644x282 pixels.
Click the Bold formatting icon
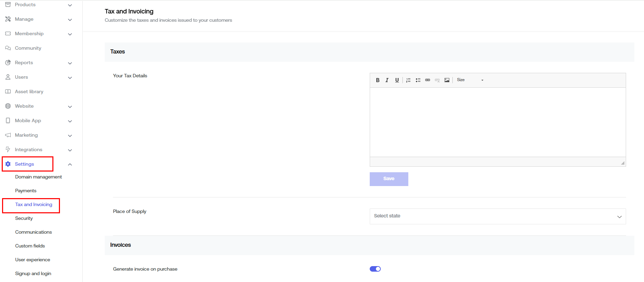(378, 80)
